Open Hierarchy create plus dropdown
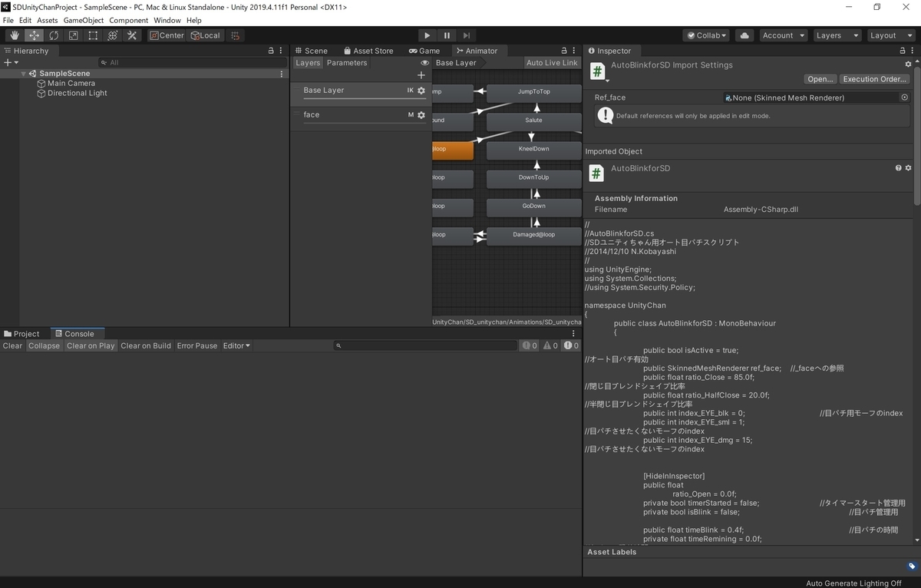Image resolution: width=921 pixels, height=588 pixels. coord(10,62)
